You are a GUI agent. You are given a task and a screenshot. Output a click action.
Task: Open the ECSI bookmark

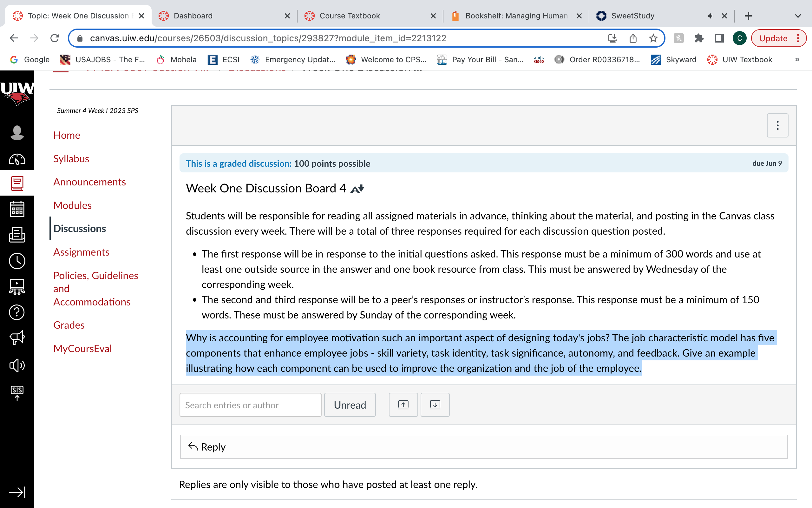click(224, 59)
